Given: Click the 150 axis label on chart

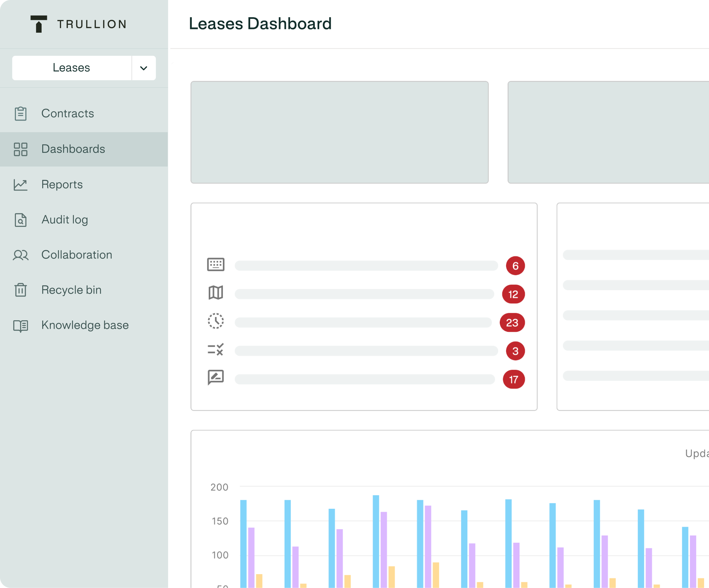Looking at the screenshot, I should [x=220, y=521].
